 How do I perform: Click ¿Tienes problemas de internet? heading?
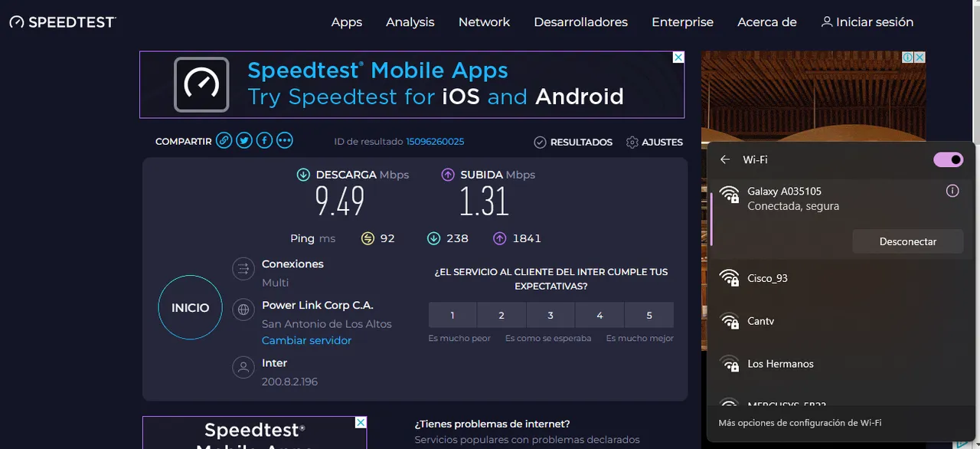click(x=492, y=424)
